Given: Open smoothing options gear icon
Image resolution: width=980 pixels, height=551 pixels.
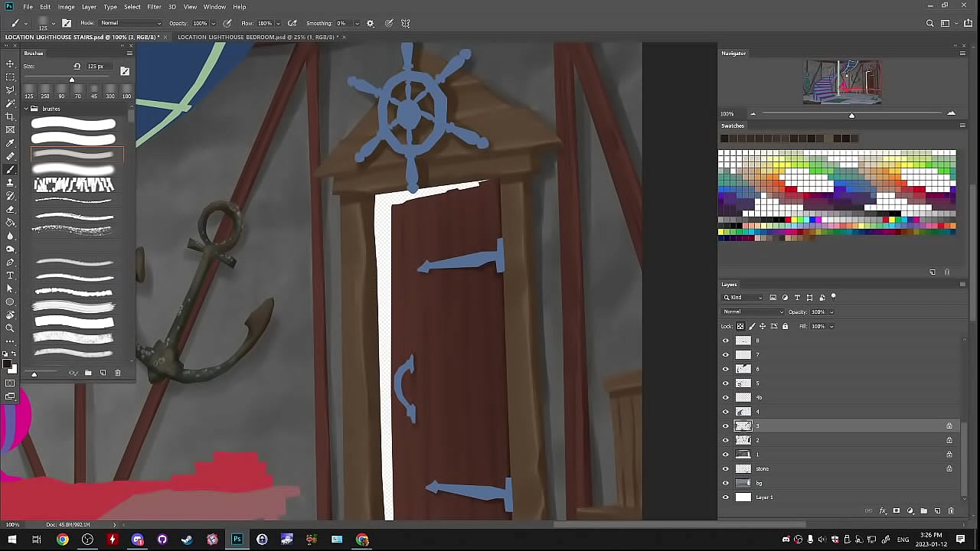Looking at the screenshot, I should click(371, 23).
